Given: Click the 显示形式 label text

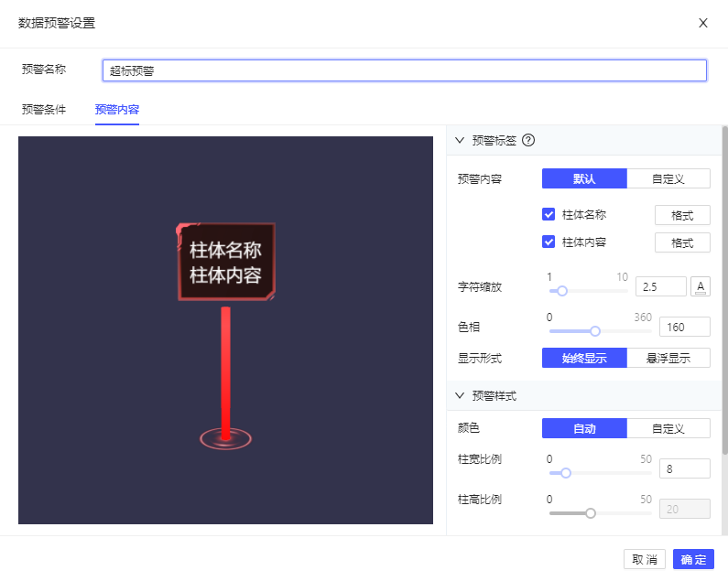Looking at the screenshot, I should 480,359.
